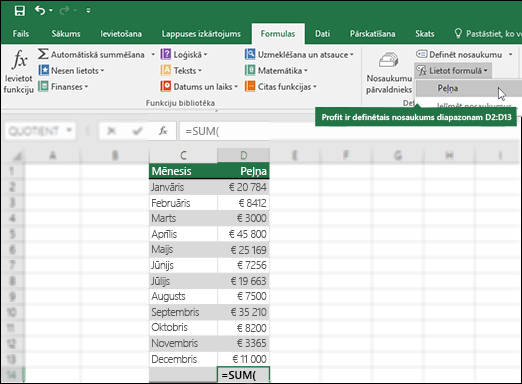Screen dimensions: 522x384
Task: Open the Teksts functions menu
Action: tap(181, 70)
